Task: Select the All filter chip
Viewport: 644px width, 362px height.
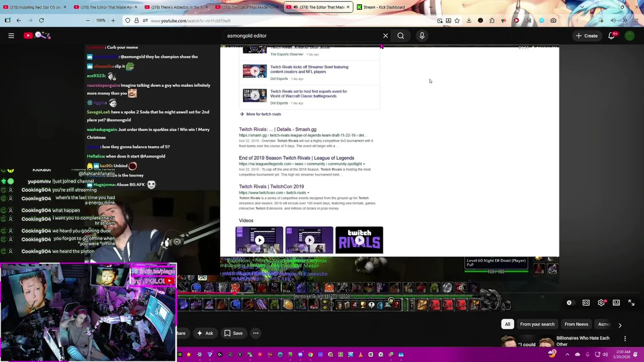Action: pos(508,324)
